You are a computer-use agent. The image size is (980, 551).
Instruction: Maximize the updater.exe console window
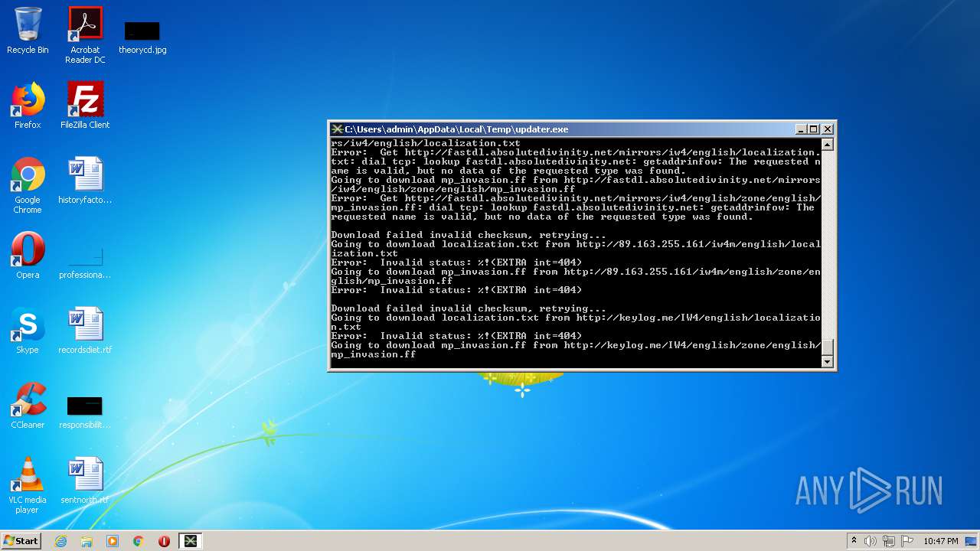[814, 129]
